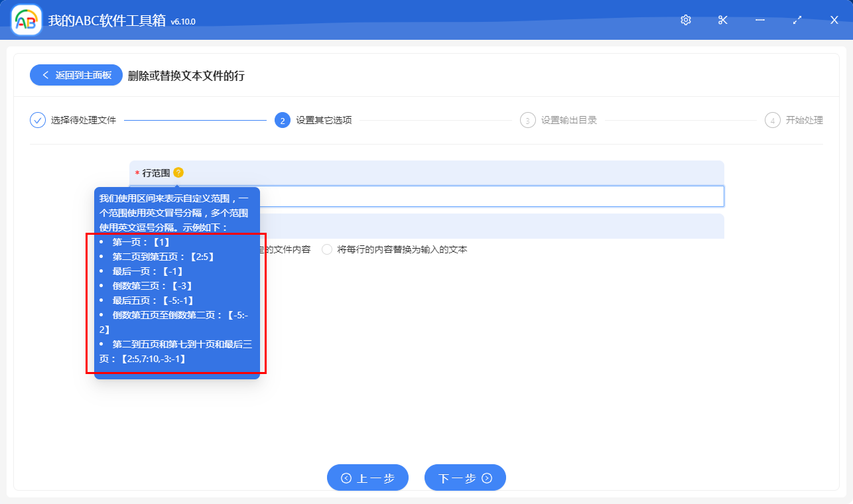Viewport: 853px width, 504px height.
Task: Click the scissors icon in the title bar
Action: pyautogui.click(x=722, y=20)
